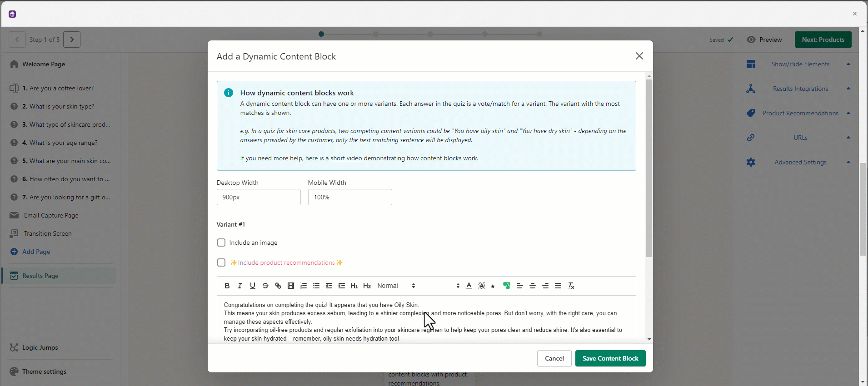Open the text background color picker
The height and width of the screenshot is (386, 868).
tap(482, 286)
